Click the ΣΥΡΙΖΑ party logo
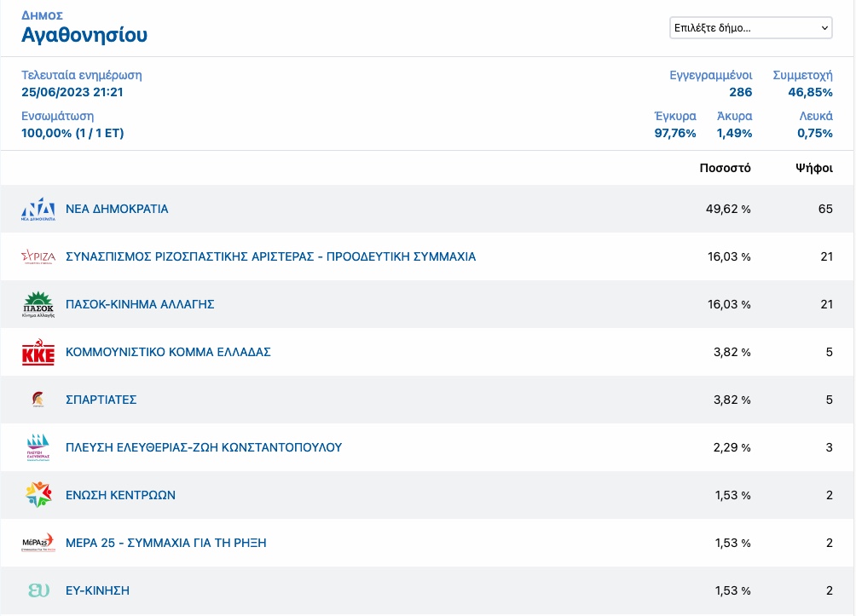This screenshot has height=616, width=856. point(38,256)
